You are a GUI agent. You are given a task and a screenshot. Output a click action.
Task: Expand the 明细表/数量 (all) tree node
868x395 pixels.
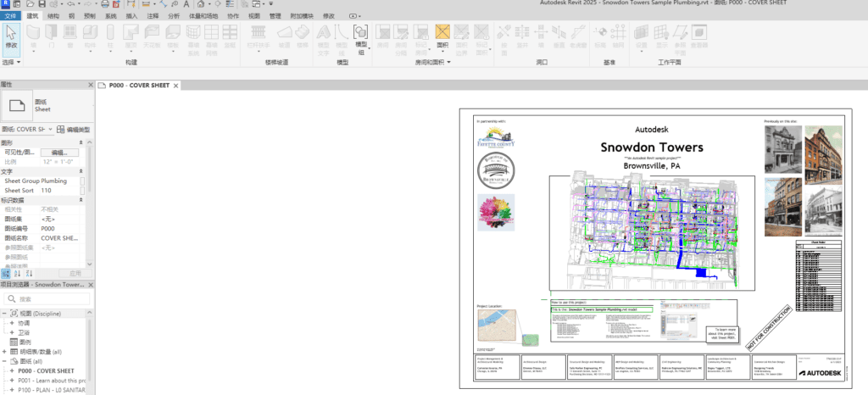coord(4,351)
